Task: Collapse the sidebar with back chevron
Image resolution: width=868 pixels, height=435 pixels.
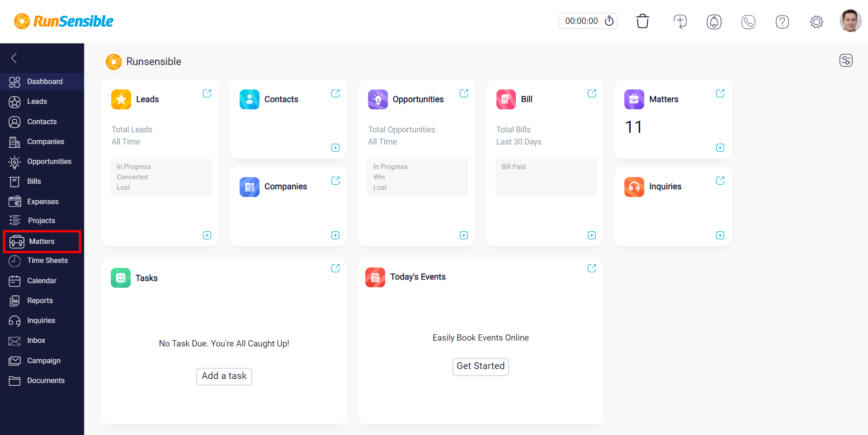Action: 14,58
